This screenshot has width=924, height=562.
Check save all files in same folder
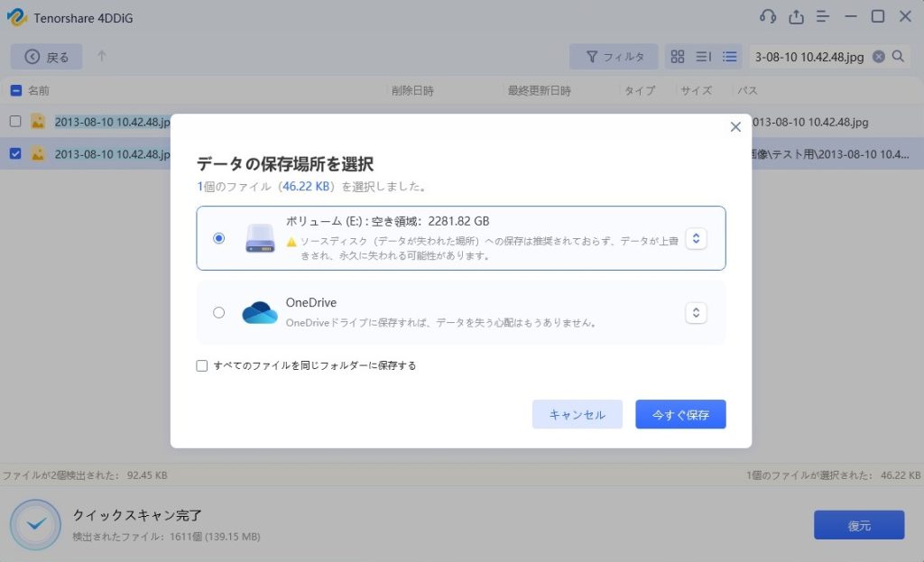click(202, 366)
